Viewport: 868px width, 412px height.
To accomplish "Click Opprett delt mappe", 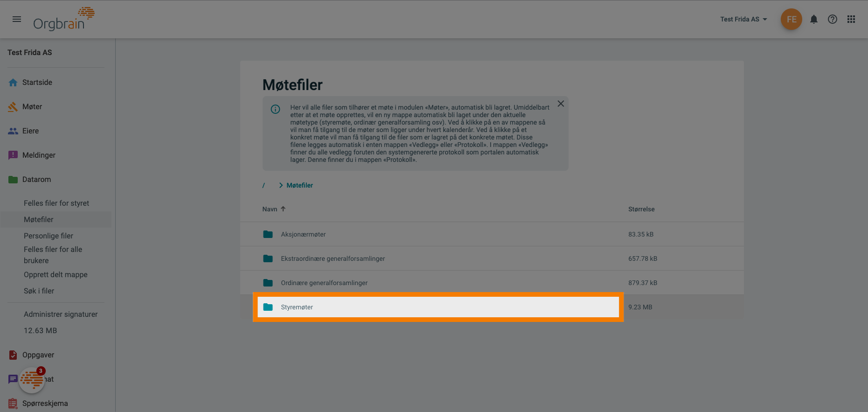I will coord(56,274).
